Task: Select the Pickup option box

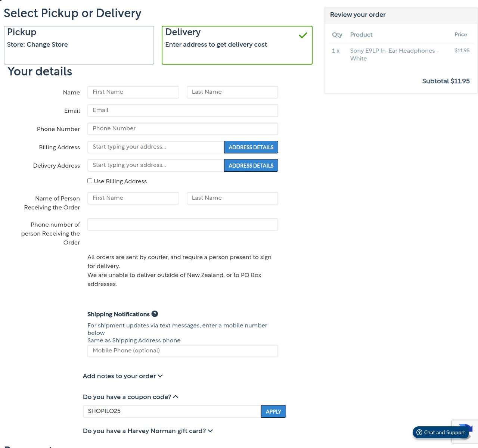Action: (x=79, y=45)
